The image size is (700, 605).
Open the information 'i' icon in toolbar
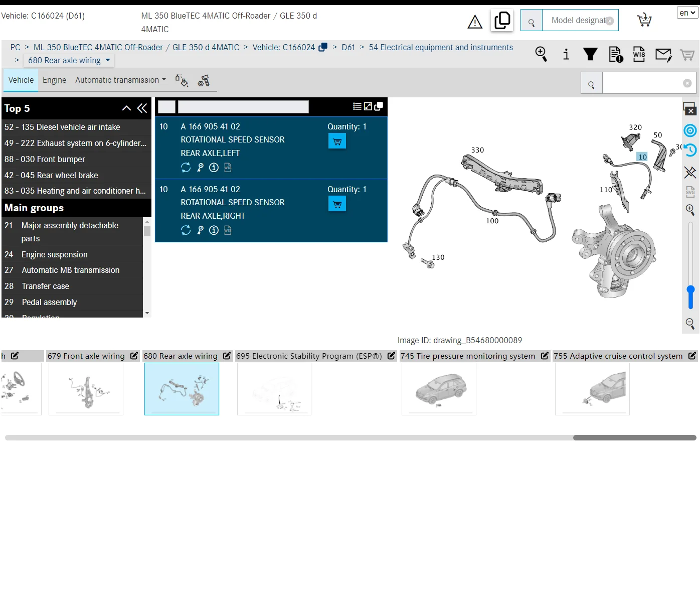(566, 54)
